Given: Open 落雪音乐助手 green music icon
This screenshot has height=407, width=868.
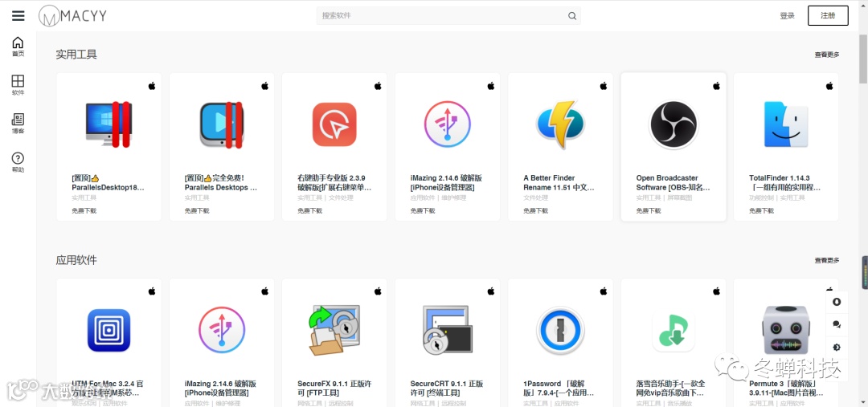Looking at the screenshot, I should 674,331.
